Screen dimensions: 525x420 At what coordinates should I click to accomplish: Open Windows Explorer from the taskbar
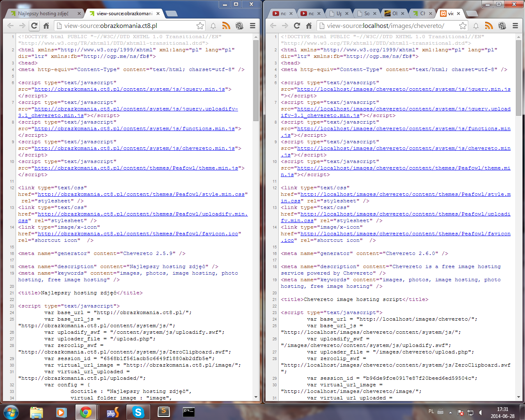point(37,412)
